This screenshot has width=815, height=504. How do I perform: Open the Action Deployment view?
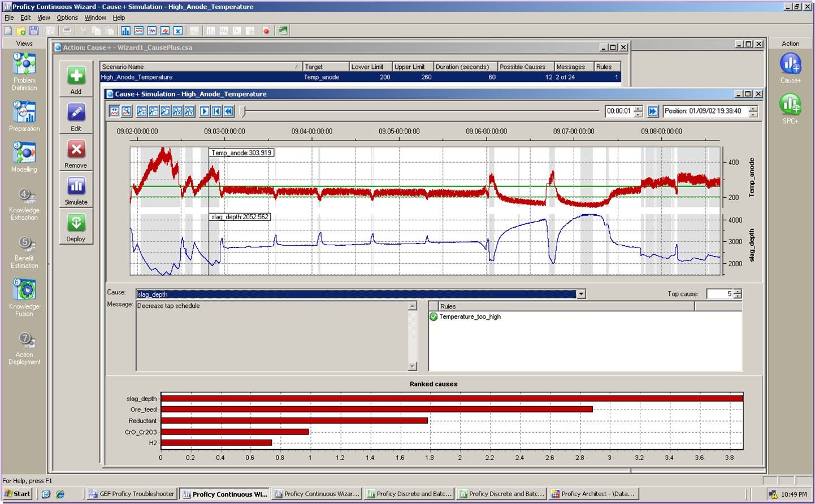pyautogui.click(x=24, y=349)
